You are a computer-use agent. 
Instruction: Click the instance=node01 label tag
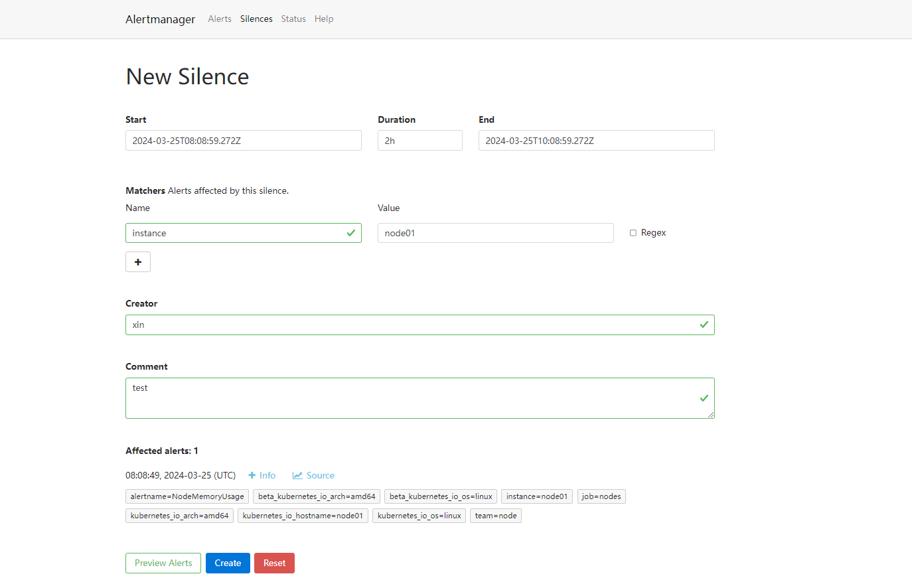[x=537, y=496]
